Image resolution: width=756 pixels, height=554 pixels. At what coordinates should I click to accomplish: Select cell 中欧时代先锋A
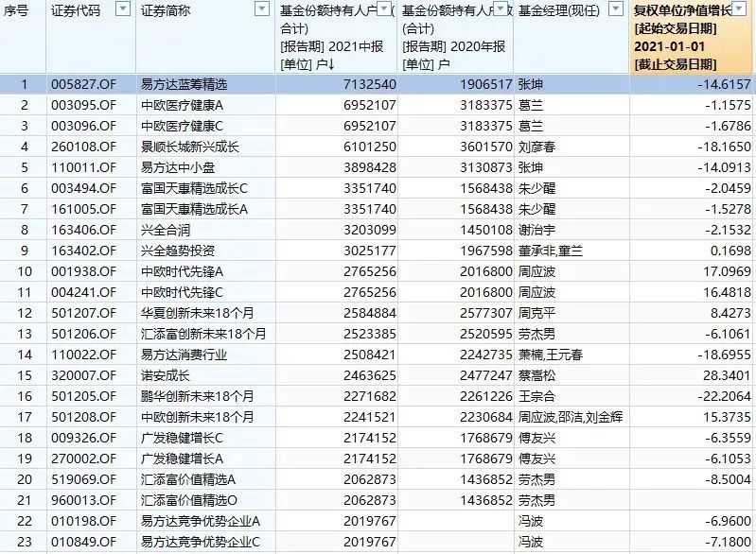pos(183,271)
